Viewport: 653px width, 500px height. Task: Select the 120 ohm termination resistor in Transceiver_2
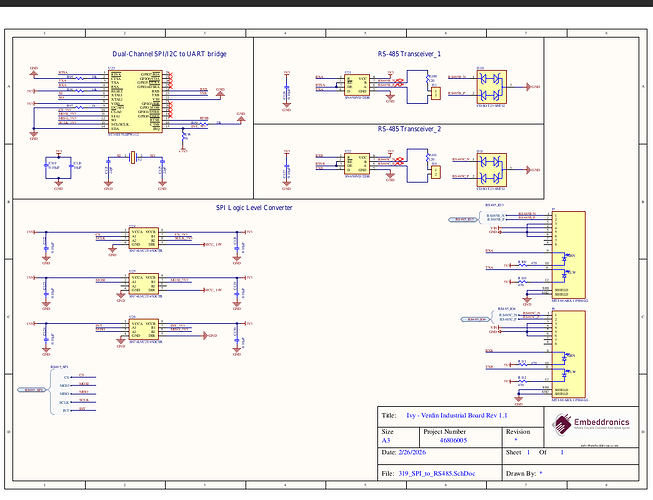[x=427, y=158]
